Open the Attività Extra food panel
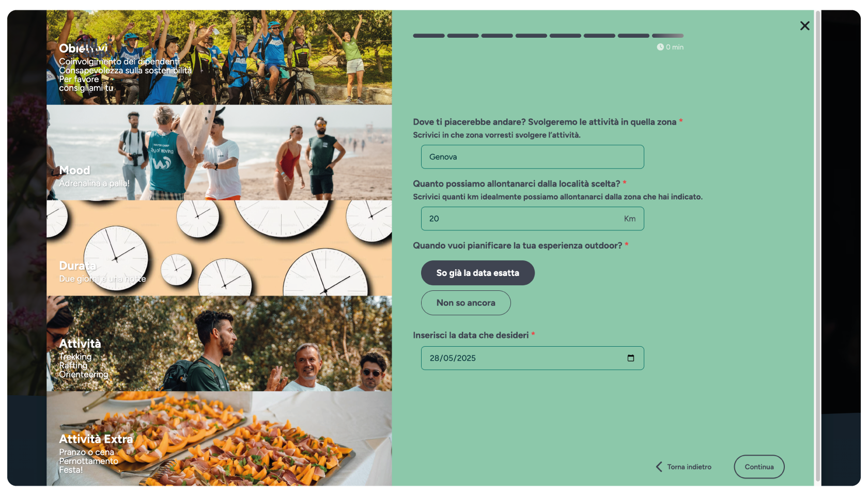Screen dimensions: 868x496 pos(219,439)
